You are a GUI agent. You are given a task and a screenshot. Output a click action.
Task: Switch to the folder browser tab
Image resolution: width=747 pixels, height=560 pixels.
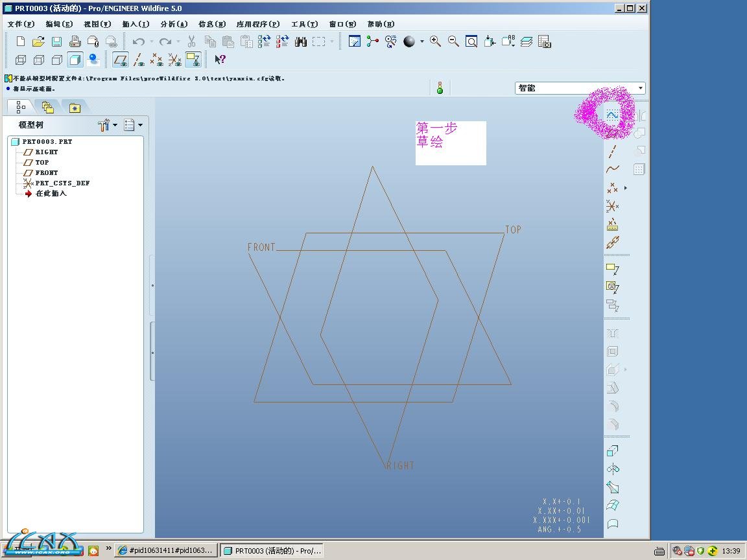click(48, 107)
